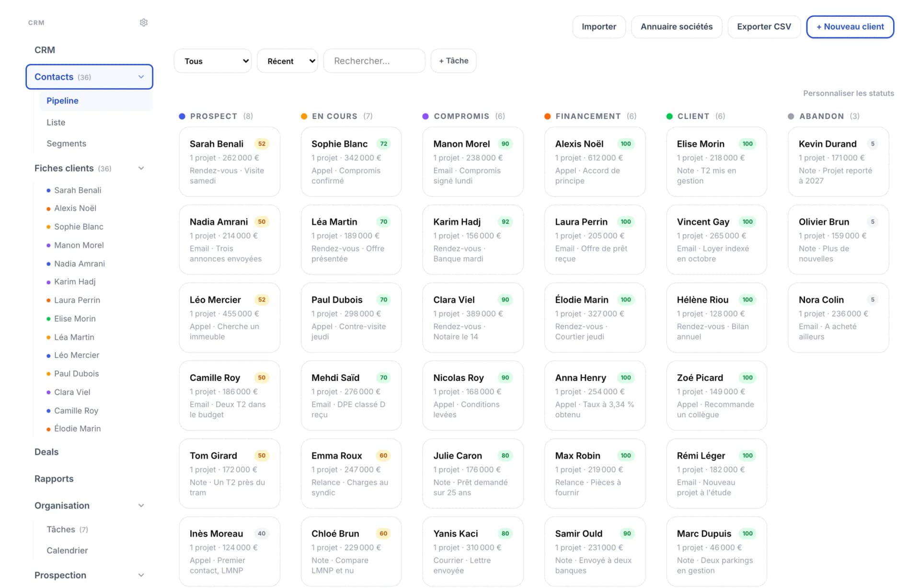Click score badge 80 on Julie Caron card
The width and height of the screenshot is (920, 588).
pyautogui.click(x=505, y=456)
